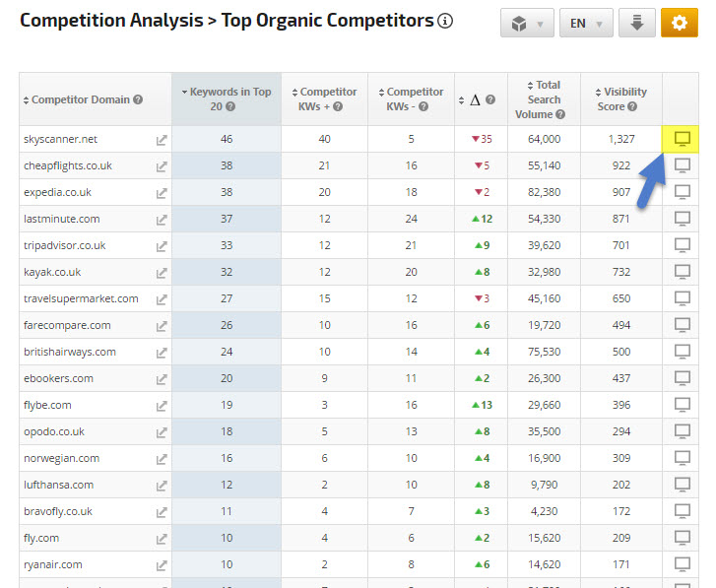Click monitor icon in travelsupermarket.com row

pyautogui.click(x=683, y=298)
